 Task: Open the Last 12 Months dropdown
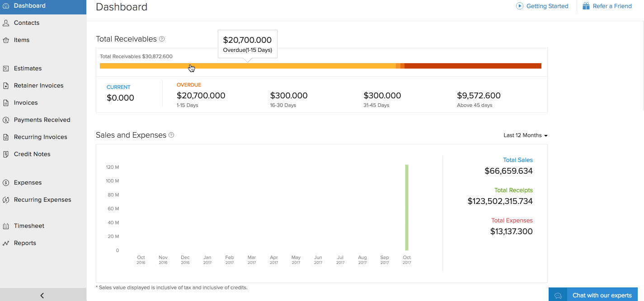coord(525,135)
